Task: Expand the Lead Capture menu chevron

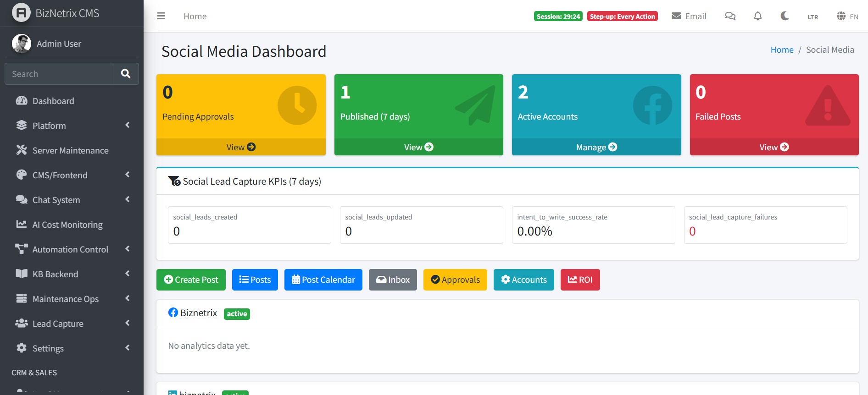Action: click(128, 323)
